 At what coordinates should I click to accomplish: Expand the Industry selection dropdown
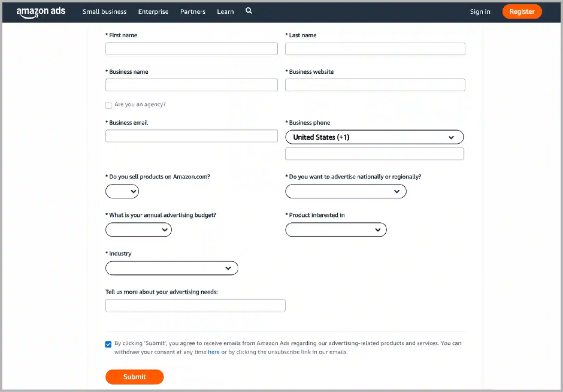pos(171,268)
